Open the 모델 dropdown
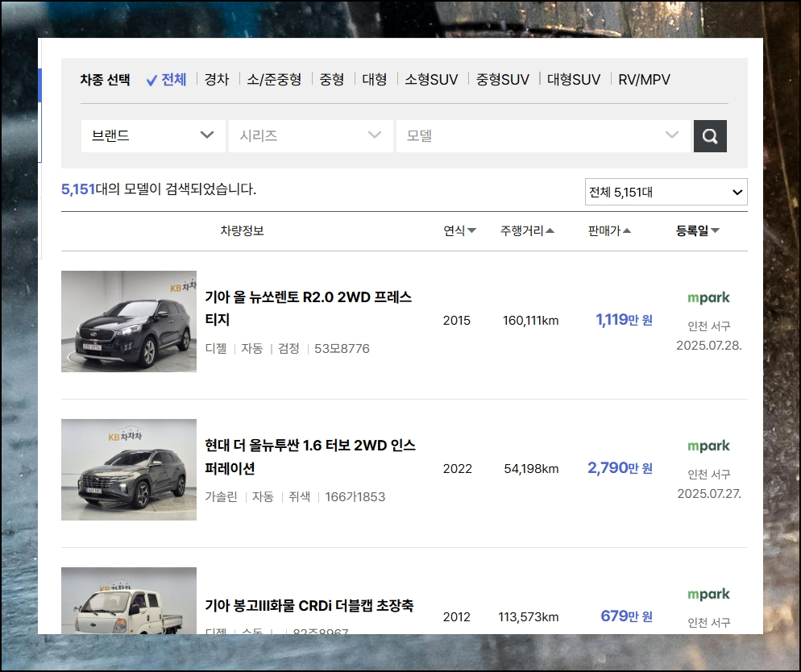 tap(543, 136)
